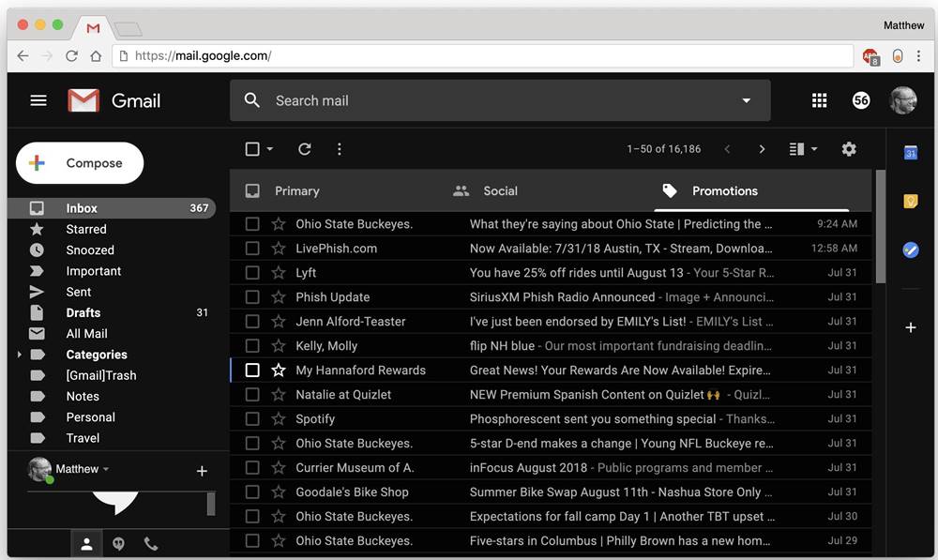Open the main menu hamburger icon

(38, 100)
